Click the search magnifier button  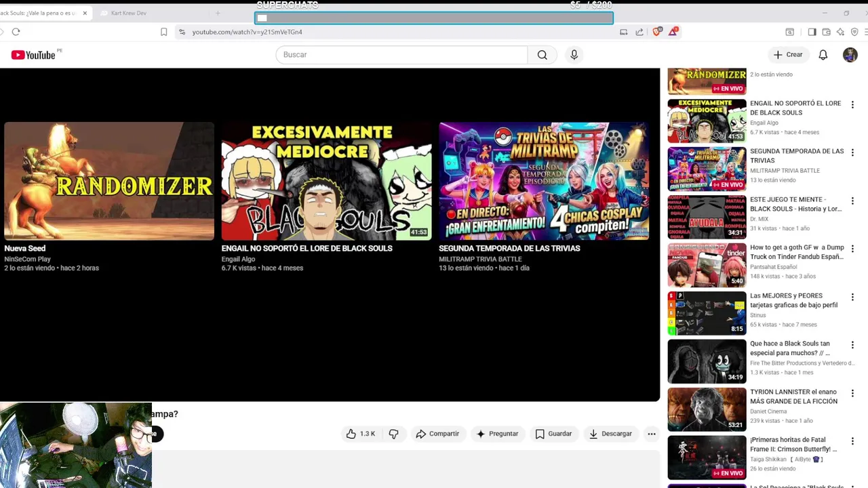(542, 55)
